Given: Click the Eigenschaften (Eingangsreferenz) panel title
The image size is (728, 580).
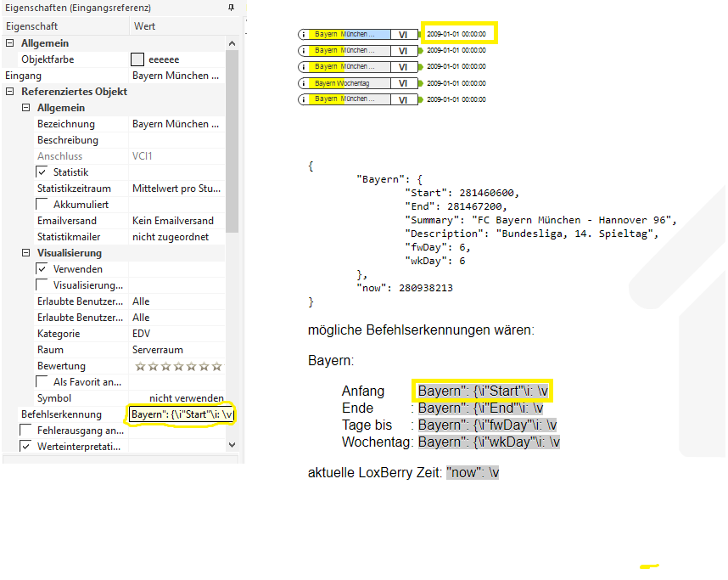Looking at the screenshot, I should tap(78, 8).
